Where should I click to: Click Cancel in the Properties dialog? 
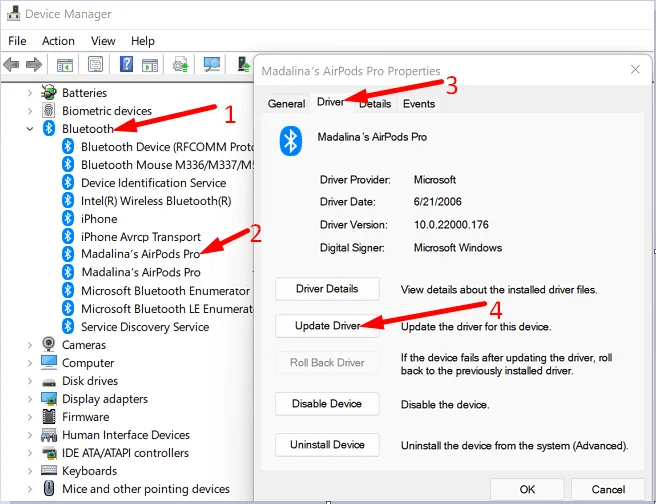point(608,489)
